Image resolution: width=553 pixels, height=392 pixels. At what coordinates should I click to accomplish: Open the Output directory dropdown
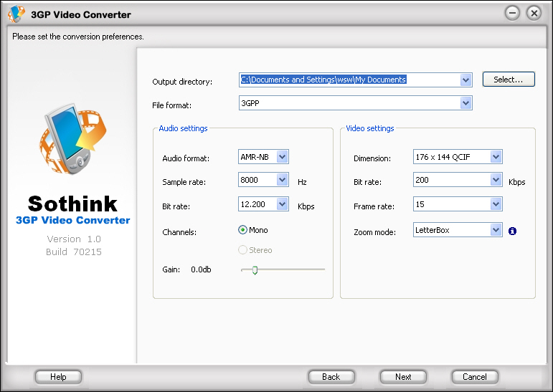(465, 80)
